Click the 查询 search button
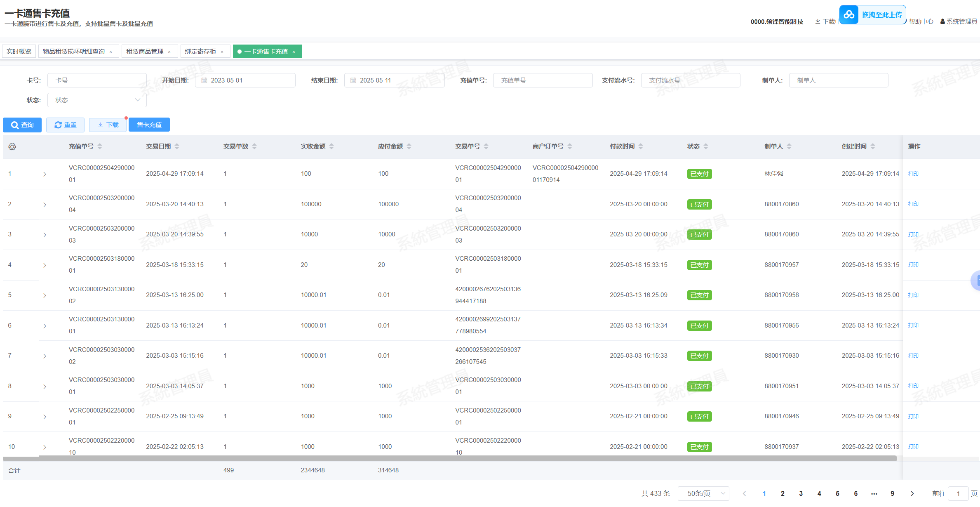The image size is (980, 507). click(x=22, y=125)
